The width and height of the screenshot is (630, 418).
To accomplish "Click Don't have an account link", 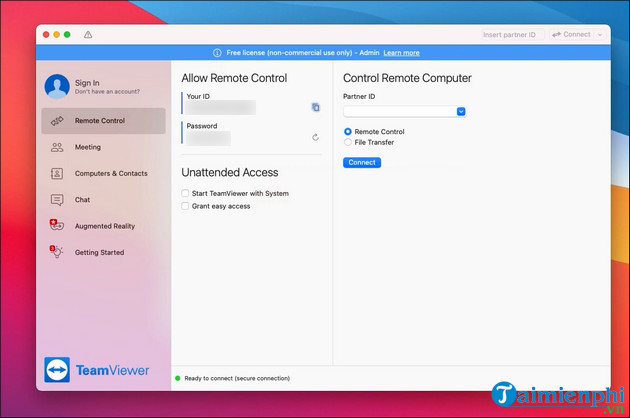I will pyautogui.click(x=107, y=92).
